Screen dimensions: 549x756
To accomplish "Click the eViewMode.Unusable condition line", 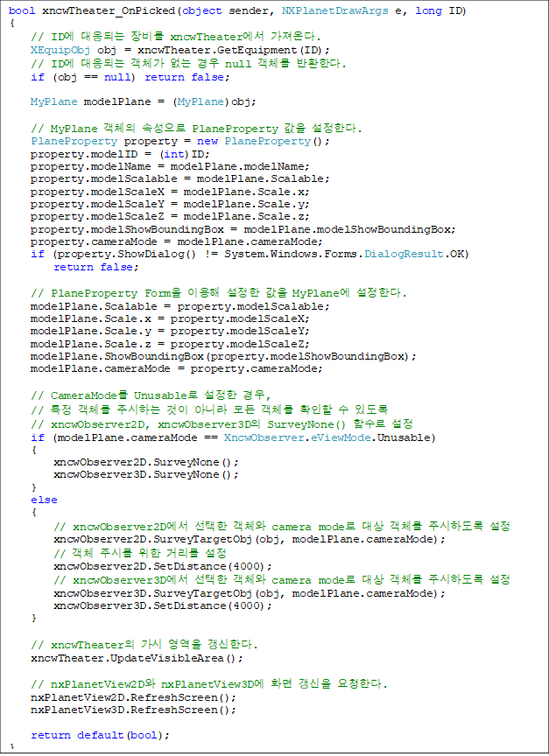I will [x=234, y=437].
